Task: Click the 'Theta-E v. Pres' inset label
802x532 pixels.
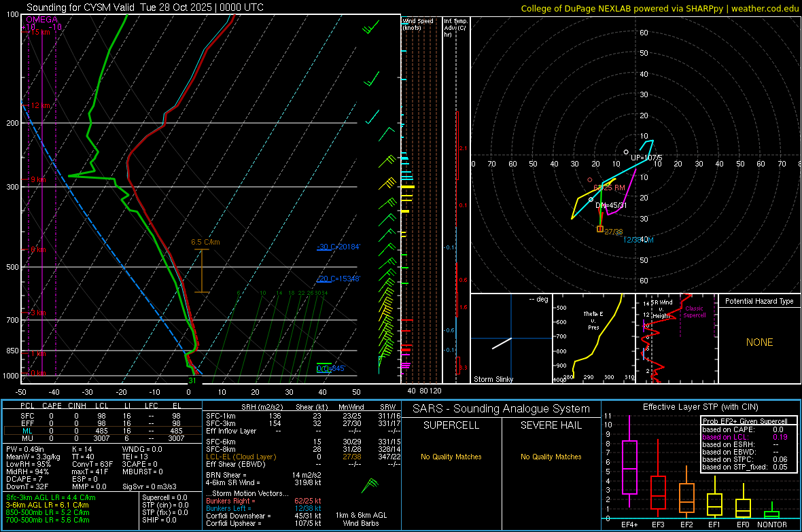Action: [x=593, y=321]
